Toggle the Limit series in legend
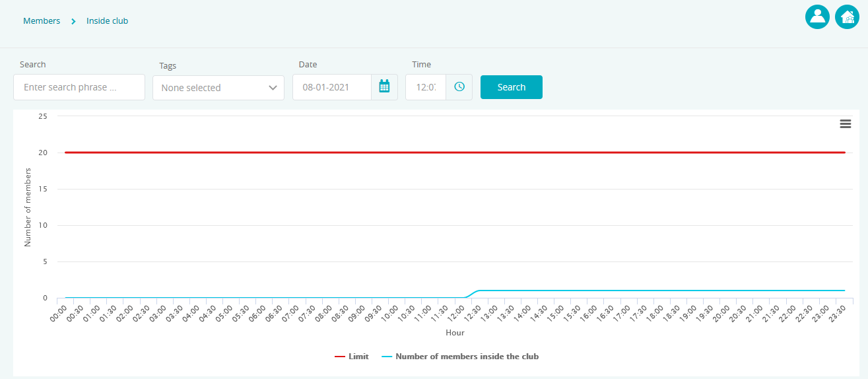The width and height of the screenshot is (868, 379). click(352, 357)
